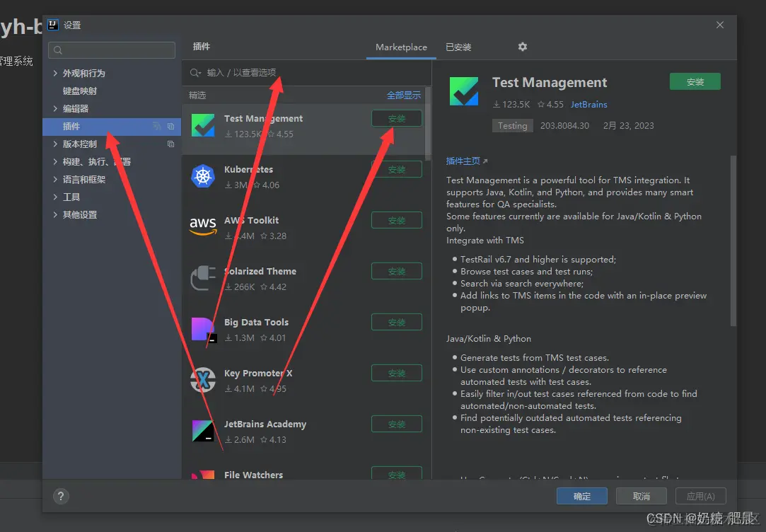Screen dimensions: 766x532
Task: Install the Big Data Tools plugin
Action: click(x=397, y=323)
